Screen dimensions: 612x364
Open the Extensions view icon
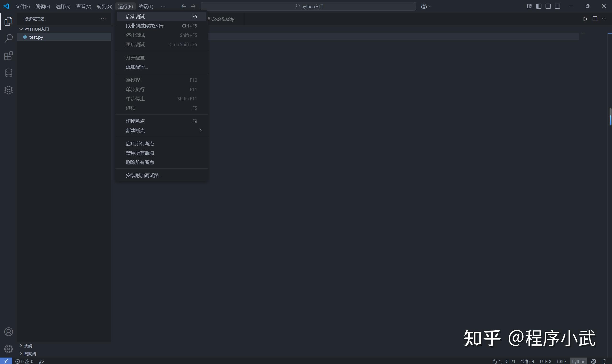click(x=9, y=56)
